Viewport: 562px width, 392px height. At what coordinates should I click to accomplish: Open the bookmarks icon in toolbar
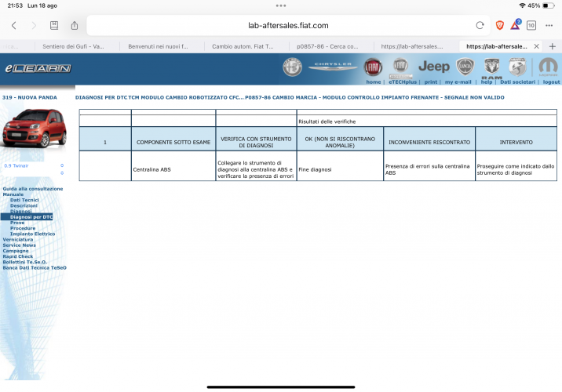click(53, 25)
